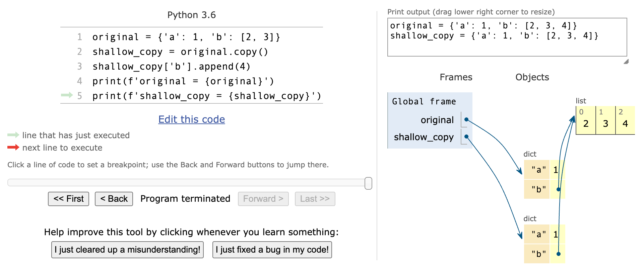The image size is (644, 271).
Task: Click the green arrow legend icon
Action: (x=13, y=135)
